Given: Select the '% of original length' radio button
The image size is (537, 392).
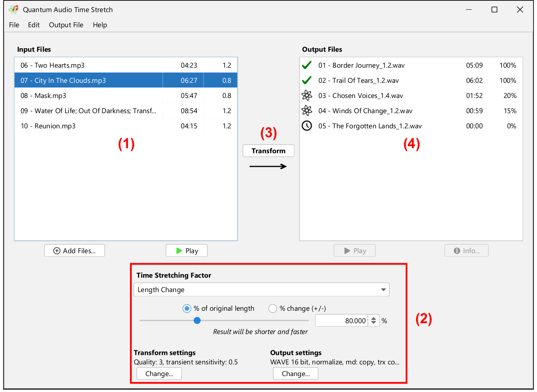Looking at the screenshot, I should [x=187, y=308].
